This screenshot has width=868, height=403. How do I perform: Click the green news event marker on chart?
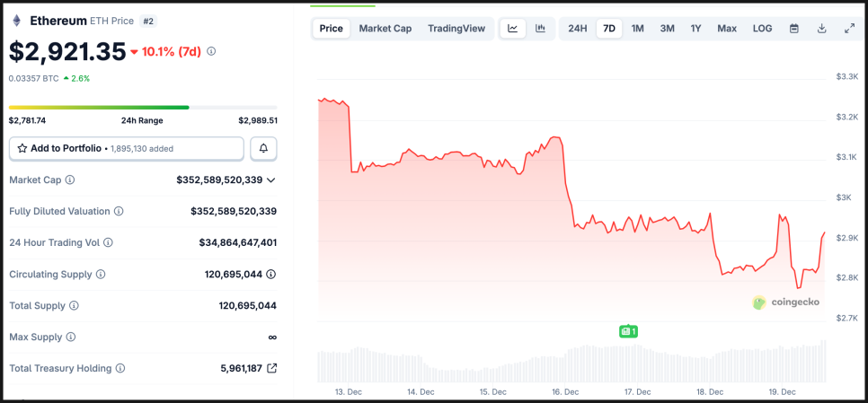coord(627,331)
